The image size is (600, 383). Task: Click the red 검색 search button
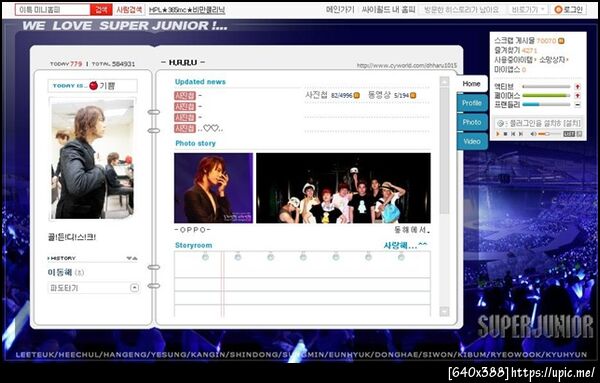coord(101,10)
